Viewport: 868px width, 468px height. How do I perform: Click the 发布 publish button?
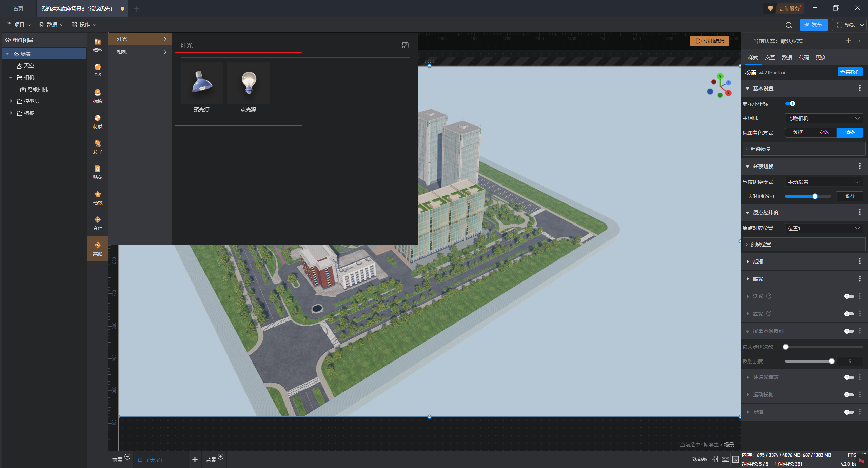pos(813,25)
